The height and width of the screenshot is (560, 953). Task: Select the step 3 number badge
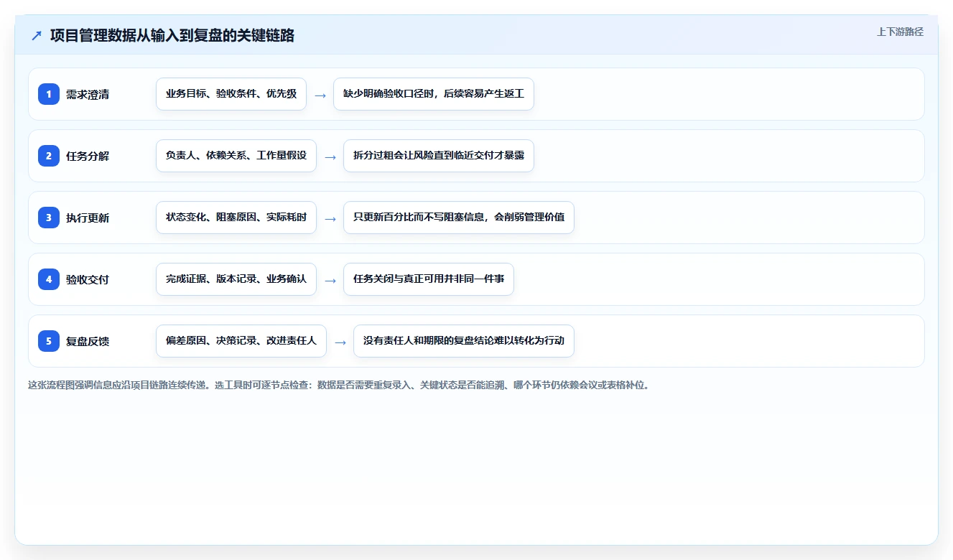(49, 218)
